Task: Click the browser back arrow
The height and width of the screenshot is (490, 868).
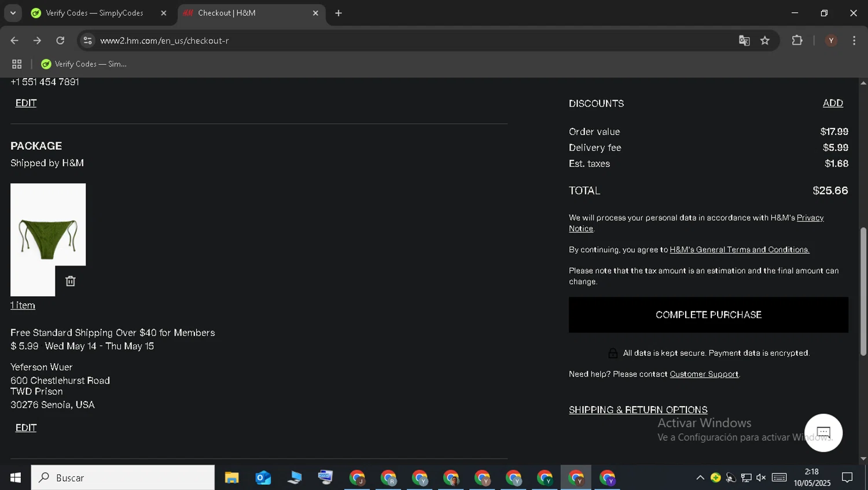Action: tap(14, 40)
